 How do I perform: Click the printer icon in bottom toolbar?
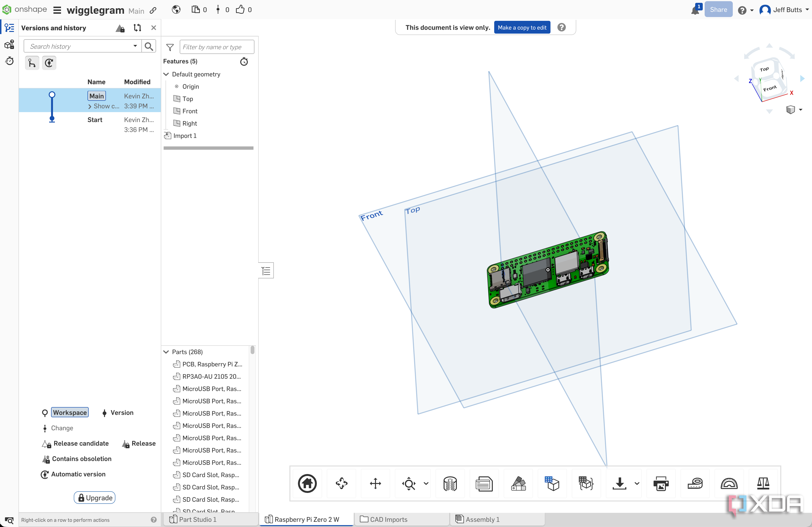[x=661, y=483]
